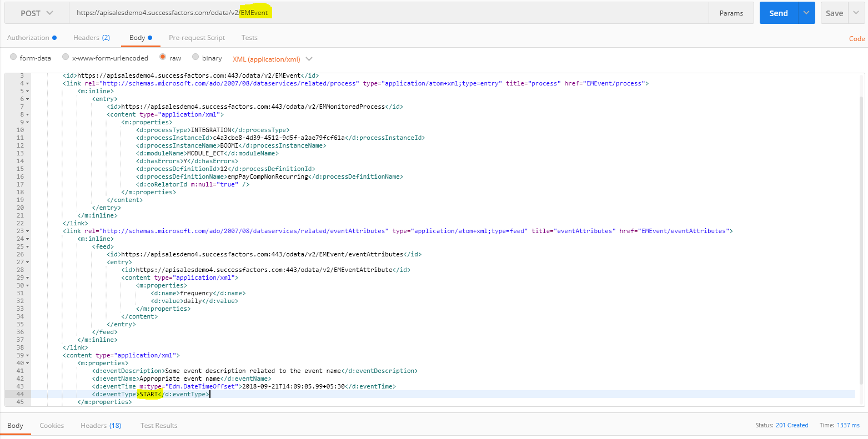
Task: Open the Tests tab
Action: click(x=249, y=38)
